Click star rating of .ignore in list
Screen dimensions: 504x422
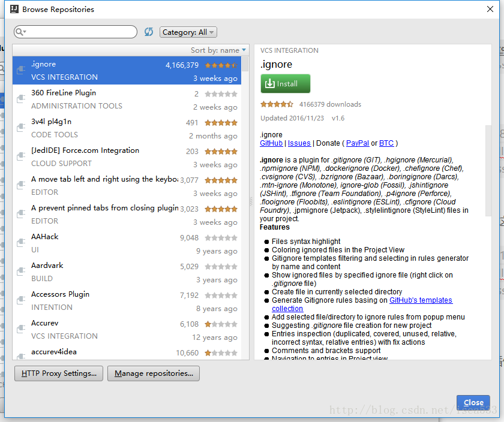pyautogui.click(x=221, y=65)
